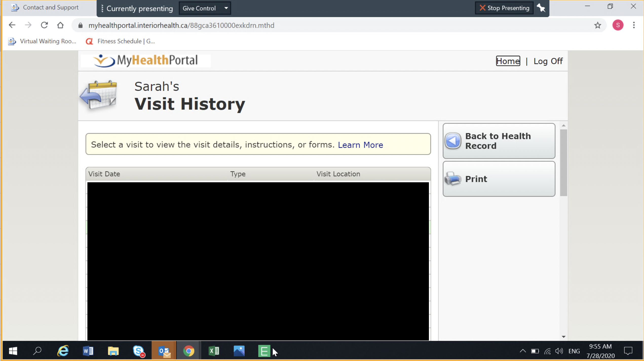
Task: Open Outlook from the taskbar
Action: click(164, 351)
